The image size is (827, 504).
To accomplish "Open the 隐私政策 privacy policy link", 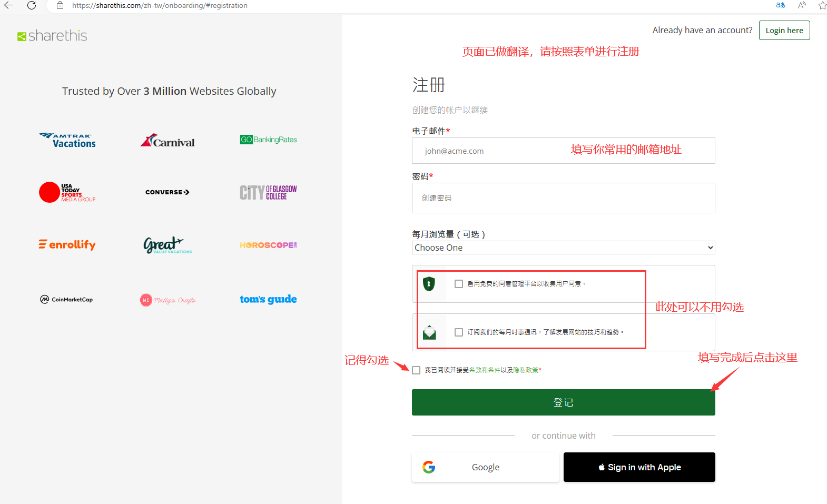I will click(x=526, y=370).
